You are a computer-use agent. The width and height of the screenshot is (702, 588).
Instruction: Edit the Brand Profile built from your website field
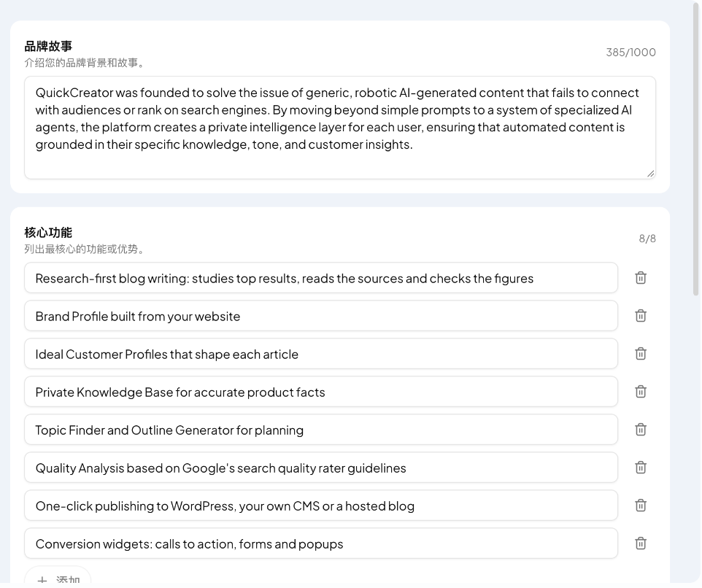click(321, 316)
